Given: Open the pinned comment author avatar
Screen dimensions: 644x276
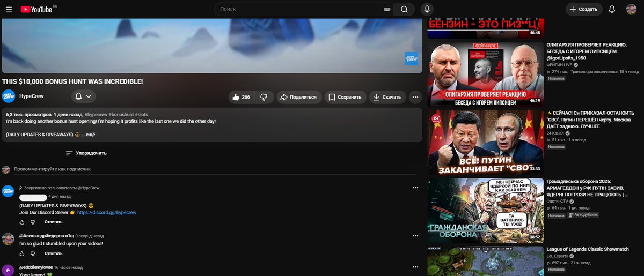Looking at the screenshot, I should tap(8, 191).
